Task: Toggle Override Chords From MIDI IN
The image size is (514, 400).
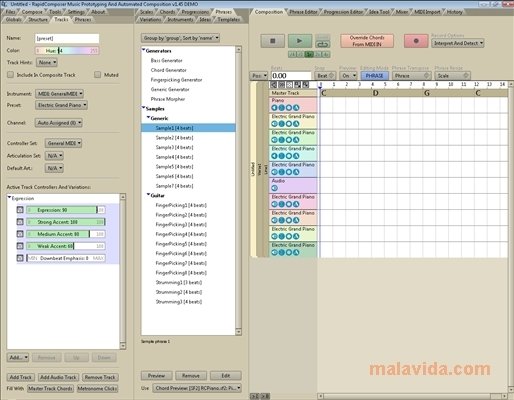Action: tap(367, 41)
